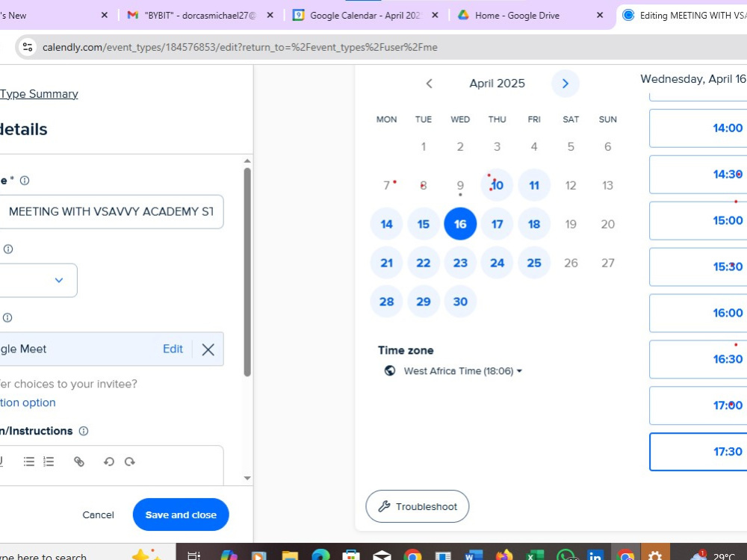This screenshot has height=560, width=747.
Task: Close the Home - Google Drive tab
Action: pyautogui.click(x=600, y=15)
